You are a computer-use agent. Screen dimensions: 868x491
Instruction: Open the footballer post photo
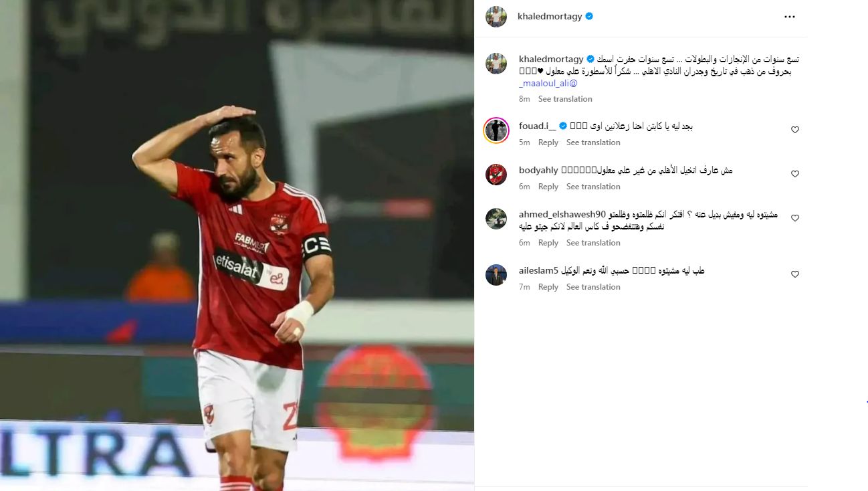(x=237, y=246)
